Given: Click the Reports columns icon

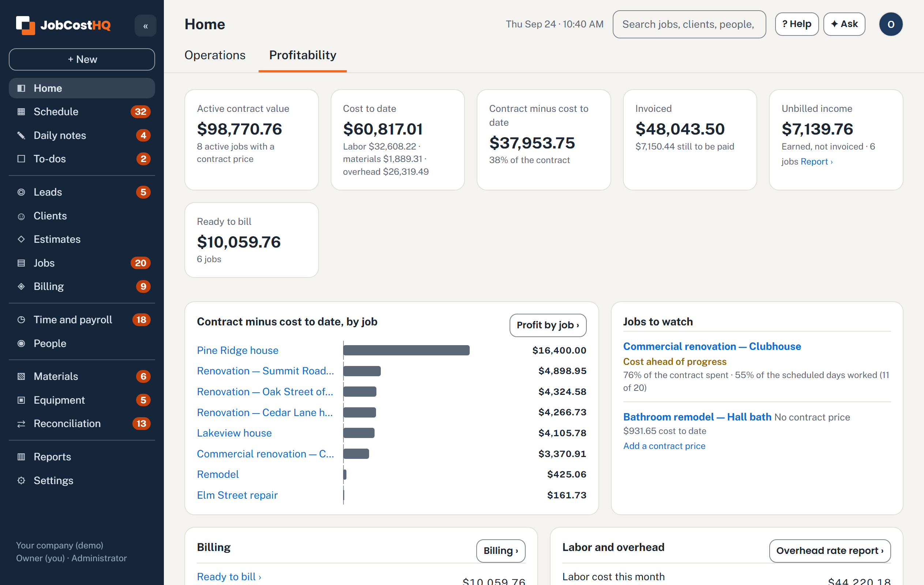Looking at the screenshot, I should 22,457.
